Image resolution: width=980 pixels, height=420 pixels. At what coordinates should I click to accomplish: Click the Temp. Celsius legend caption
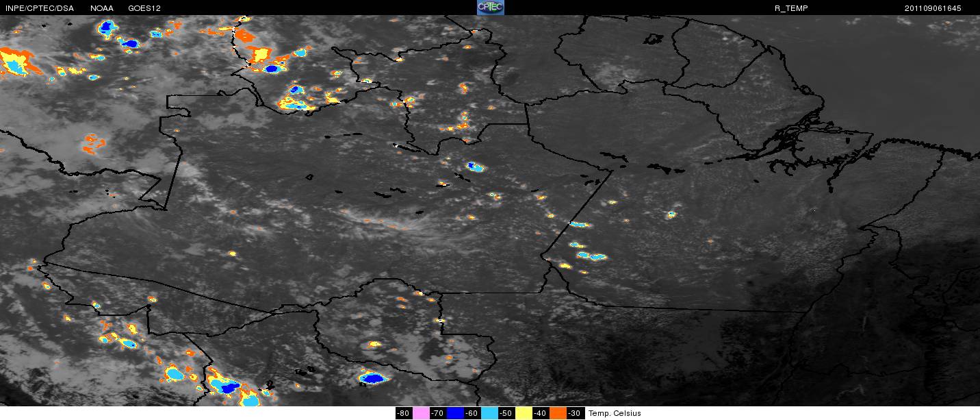pyautogui.click(x=615, y=413)
